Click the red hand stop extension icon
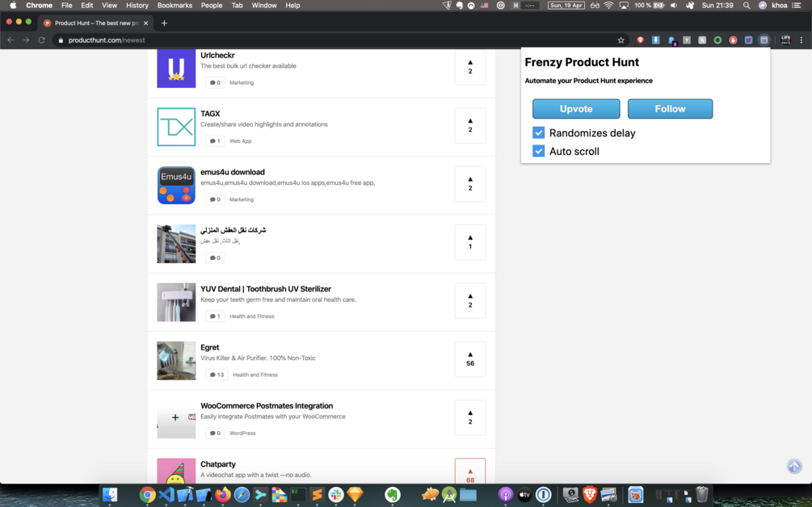 (x=733, y=40)
